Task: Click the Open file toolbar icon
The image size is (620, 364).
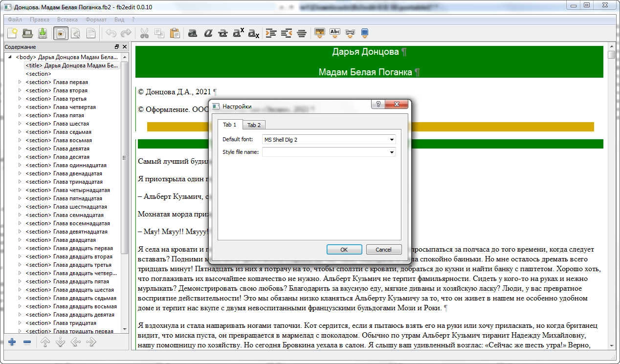Action: pyautogui.click(x=27, y=33)
